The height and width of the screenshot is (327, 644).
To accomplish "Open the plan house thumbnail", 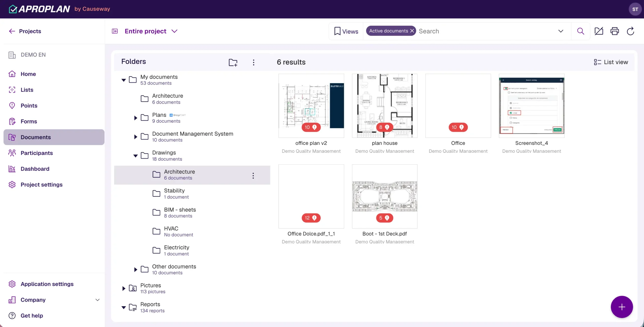I will [385, 106].
